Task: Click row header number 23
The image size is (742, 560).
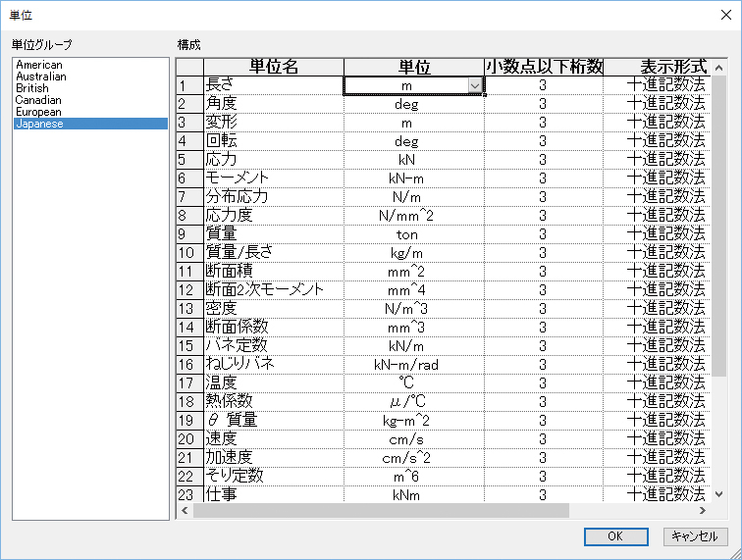Action: coord(189,494)
